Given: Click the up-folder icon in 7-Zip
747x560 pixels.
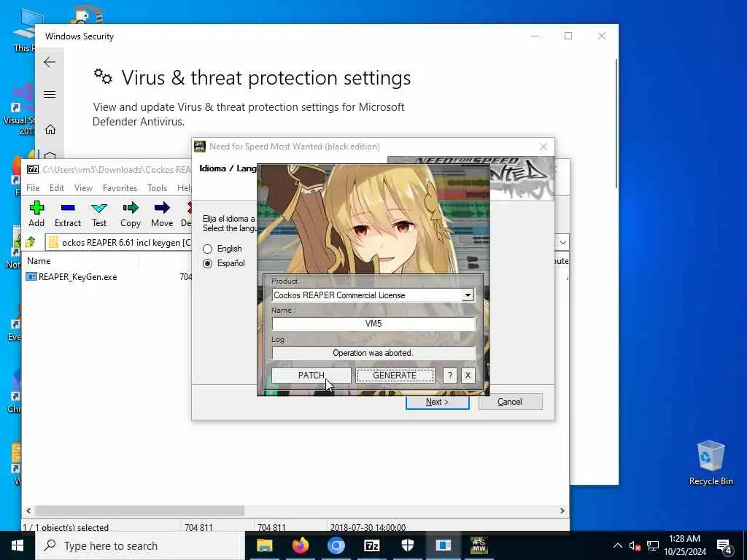Looking at the screenshot, I should tap(31, 242).
